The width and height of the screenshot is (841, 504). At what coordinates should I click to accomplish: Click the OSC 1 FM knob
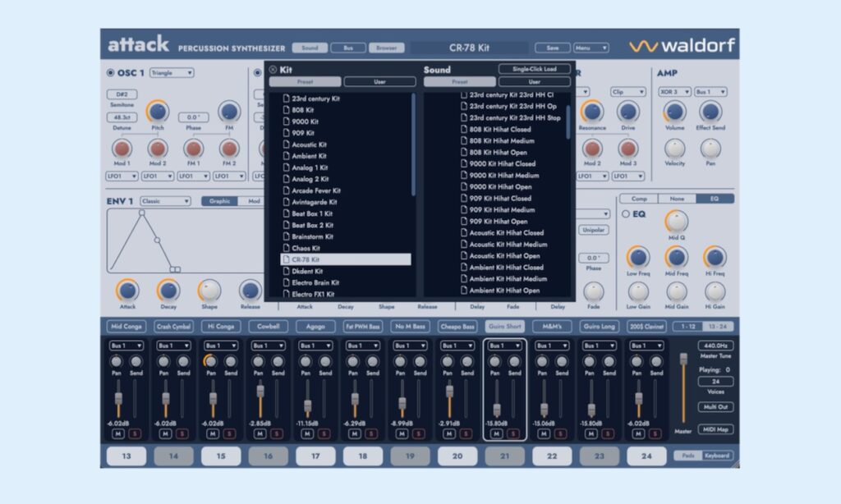pyautogui.click(x=229, y=112)
